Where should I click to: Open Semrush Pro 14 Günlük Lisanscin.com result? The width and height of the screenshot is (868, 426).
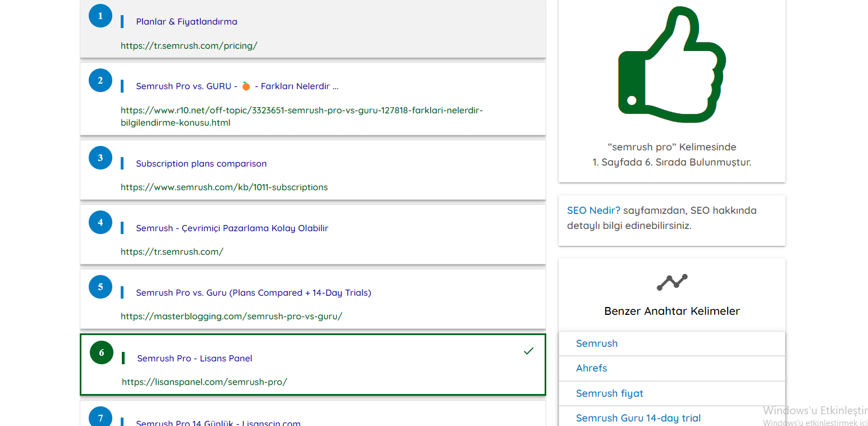(x=218, y=423)
